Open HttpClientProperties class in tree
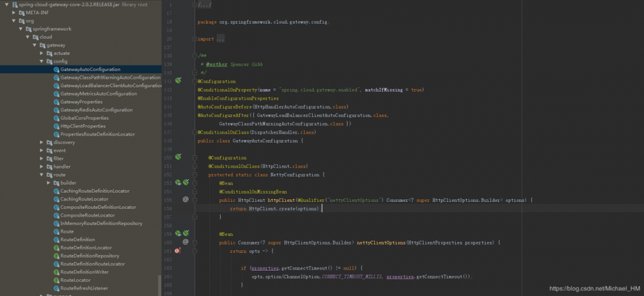Screen dimensions: 644x296 coord(83,126)
